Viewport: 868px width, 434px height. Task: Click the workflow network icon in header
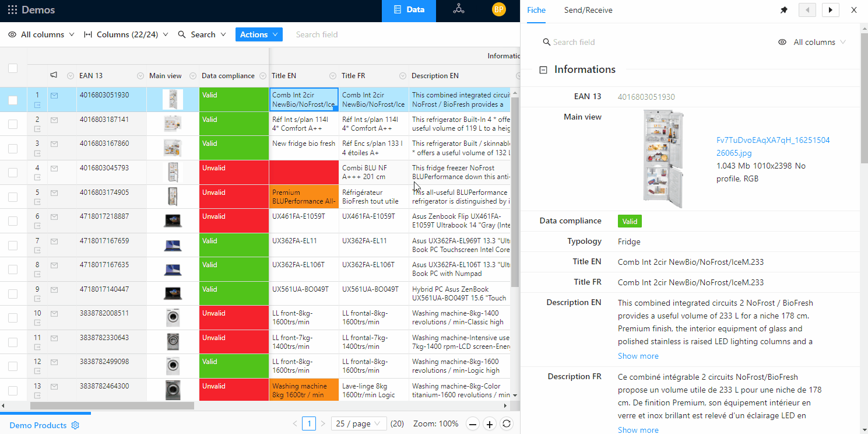459,9
